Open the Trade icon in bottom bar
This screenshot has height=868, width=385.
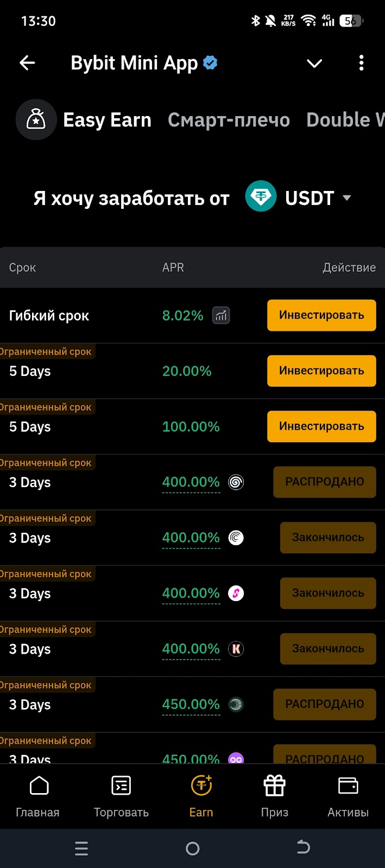click(121, 786)
